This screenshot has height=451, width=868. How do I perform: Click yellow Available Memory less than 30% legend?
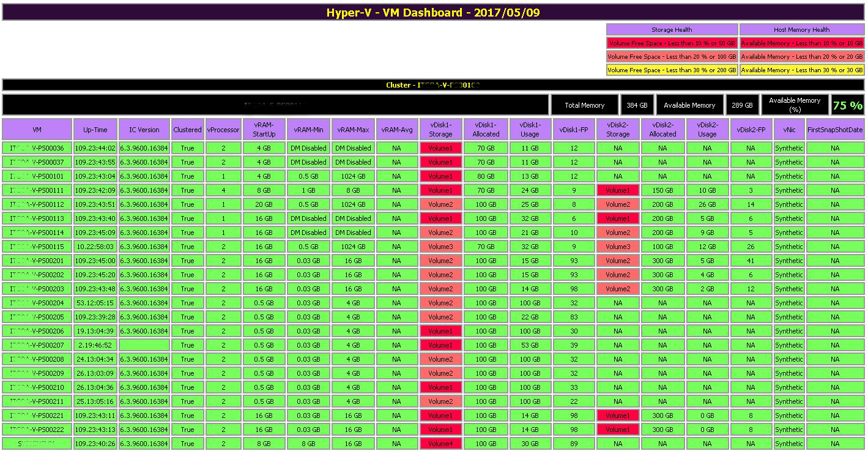pyautogui.click(x=801, y=70)
